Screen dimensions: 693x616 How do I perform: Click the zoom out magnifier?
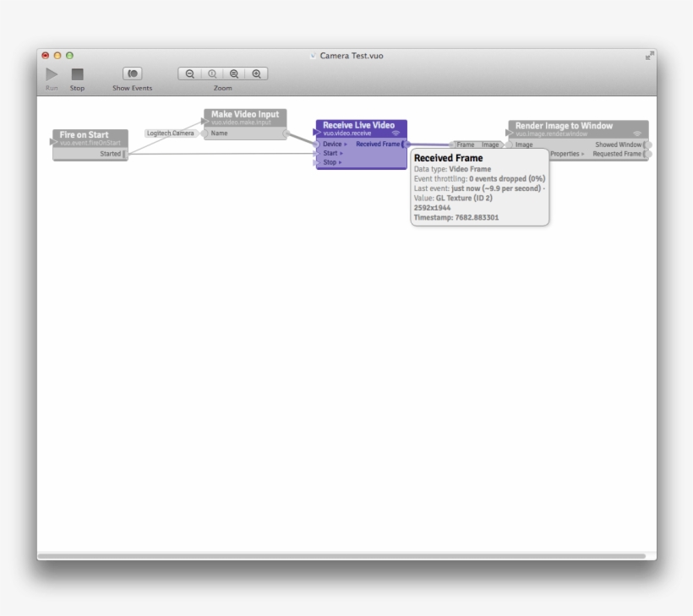pyautogui.click(x=189, y=74)
